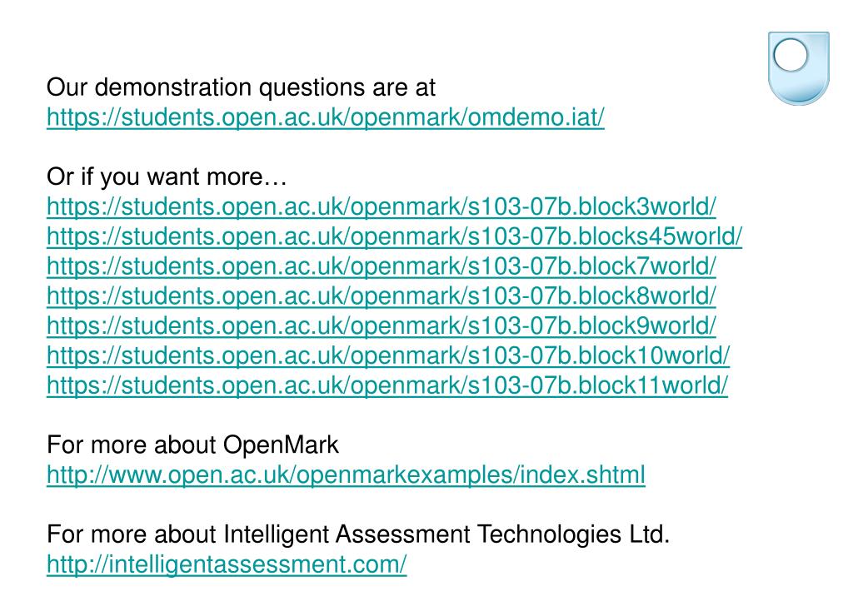The width and height of the screenshot is (853, 616).
Task: Click the 'For more about OpenMark' text line
Action: (192, 445)
